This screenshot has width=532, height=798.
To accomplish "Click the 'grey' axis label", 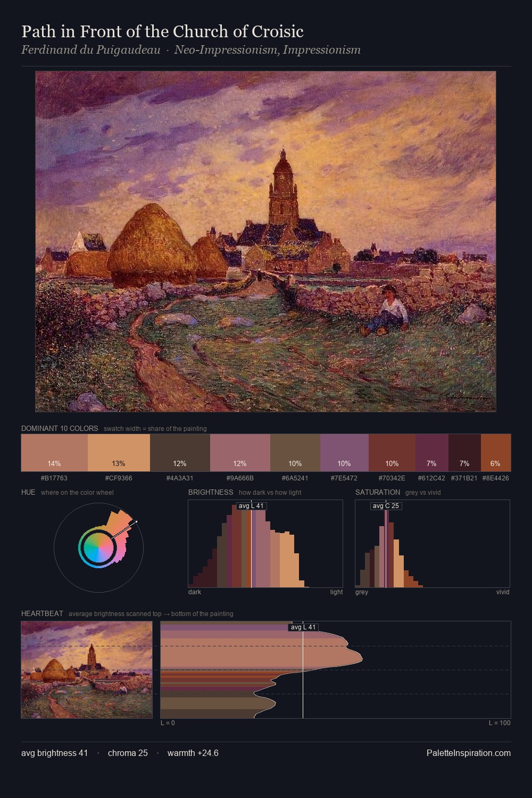I will 362,592.
